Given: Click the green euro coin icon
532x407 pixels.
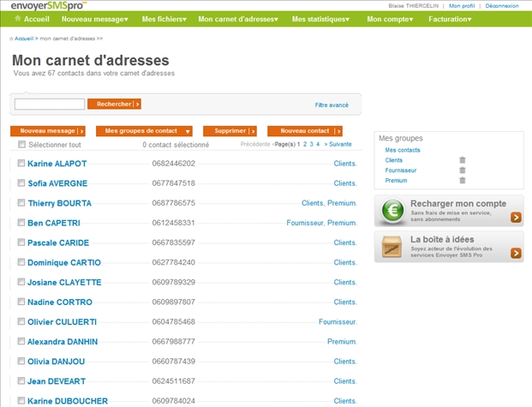Looking at the screenshot, I should [393, 211].
